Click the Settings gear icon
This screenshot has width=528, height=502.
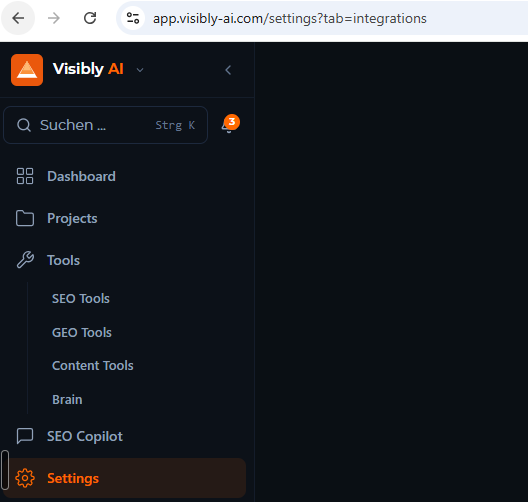click(25, 478)
